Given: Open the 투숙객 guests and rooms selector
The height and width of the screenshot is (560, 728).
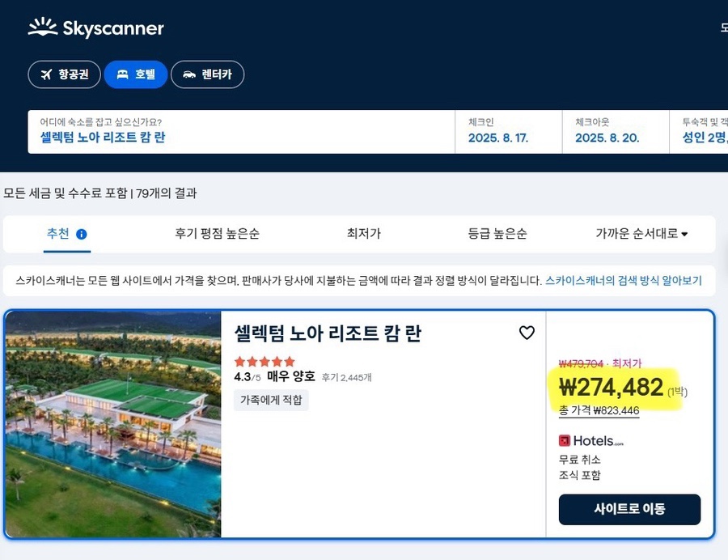Looking at the screenshot, I should (699, 132).
